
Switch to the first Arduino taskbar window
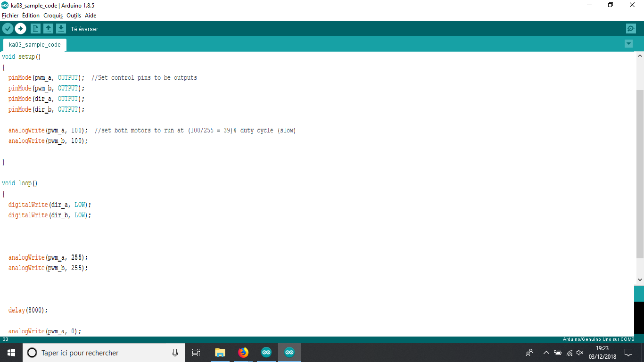[266, 353]
